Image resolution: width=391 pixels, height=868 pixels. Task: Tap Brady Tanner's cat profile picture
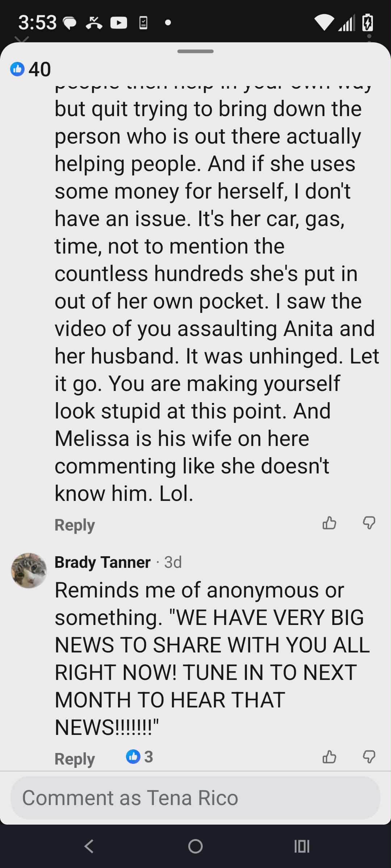pos(29,570)
